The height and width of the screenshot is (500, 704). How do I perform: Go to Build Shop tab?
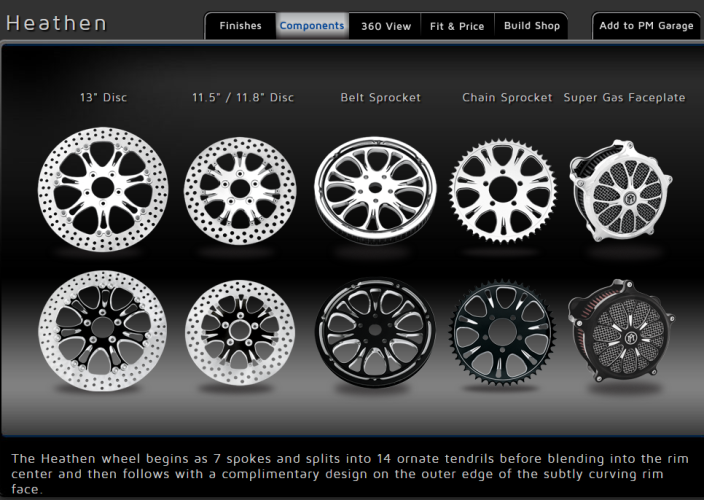coord(531,26)
